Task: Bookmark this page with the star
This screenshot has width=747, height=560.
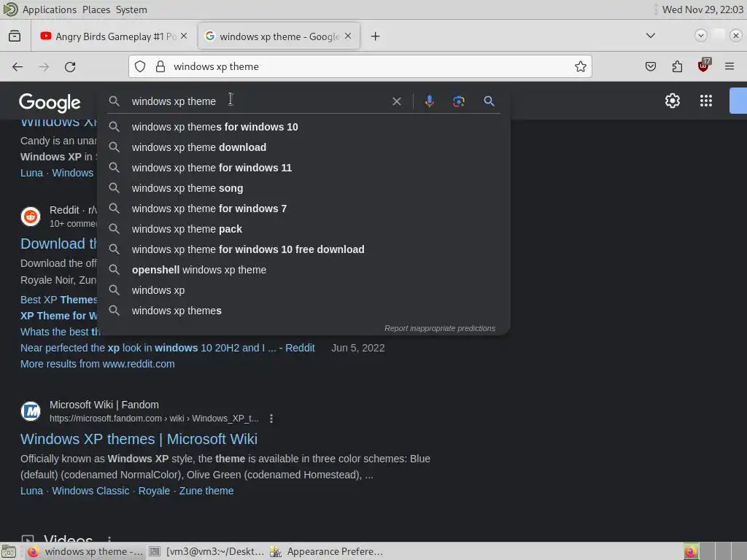Action: point(580,66)
